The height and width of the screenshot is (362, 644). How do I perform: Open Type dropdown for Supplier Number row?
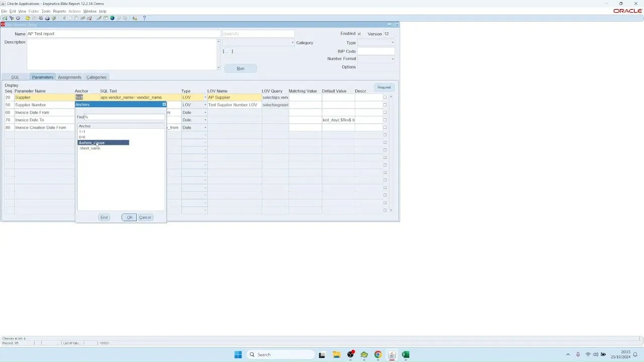tap(205, 105)
